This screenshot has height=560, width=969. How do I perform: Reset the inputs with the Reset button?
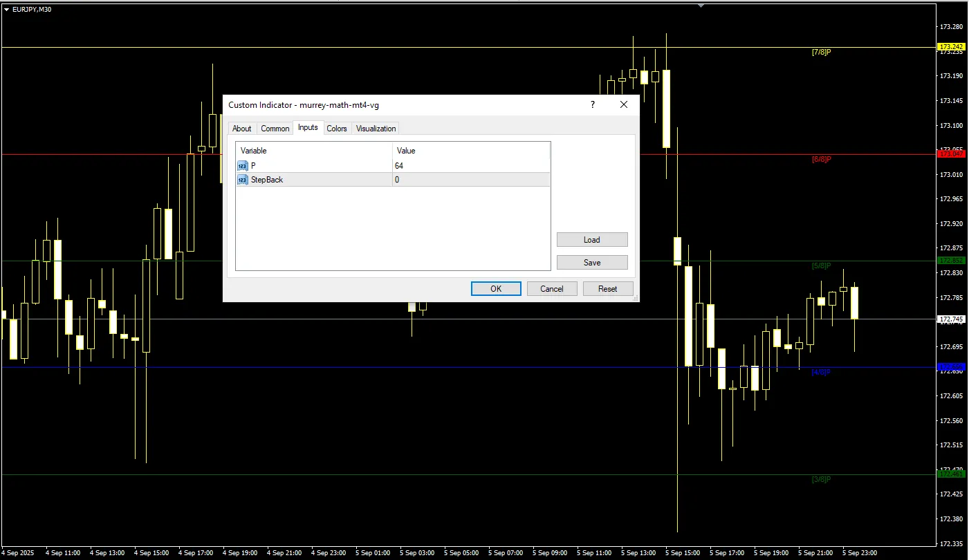click(607, 289)
